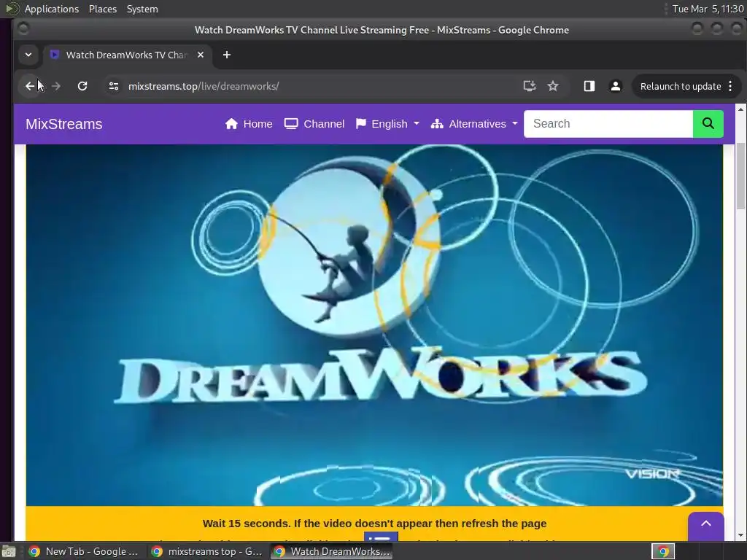This screenshot has width=747, height=560.
Task: Open the Applications menu
Action: 52,9
